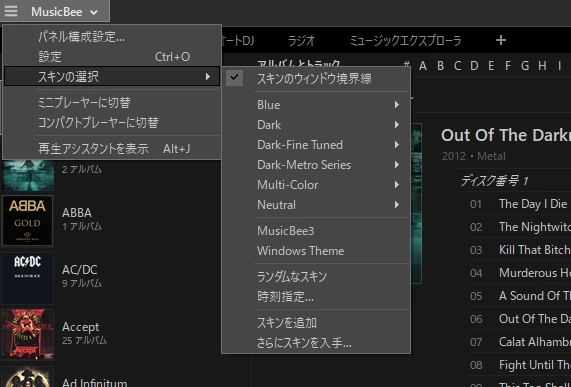Apply the MusicBee3 skin
The height and width of the screenshot is (387, 571).
click(316, 231)
